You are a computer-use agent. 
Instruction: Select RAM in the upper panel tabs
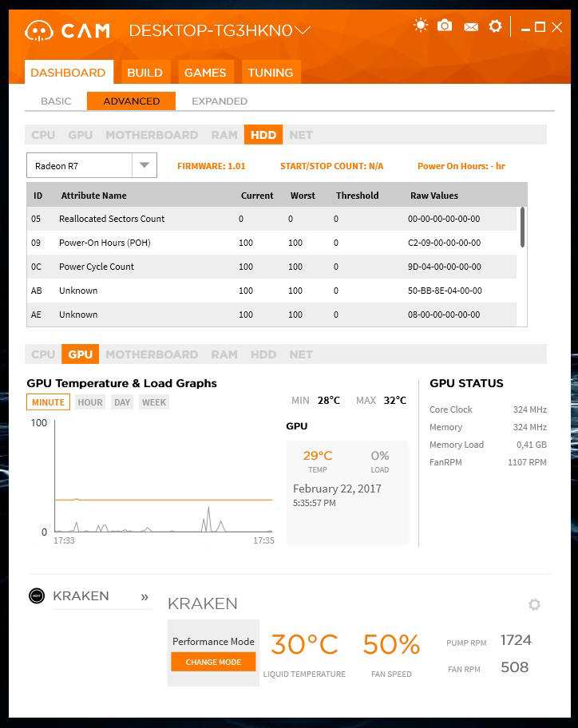(x=224, y=135)
